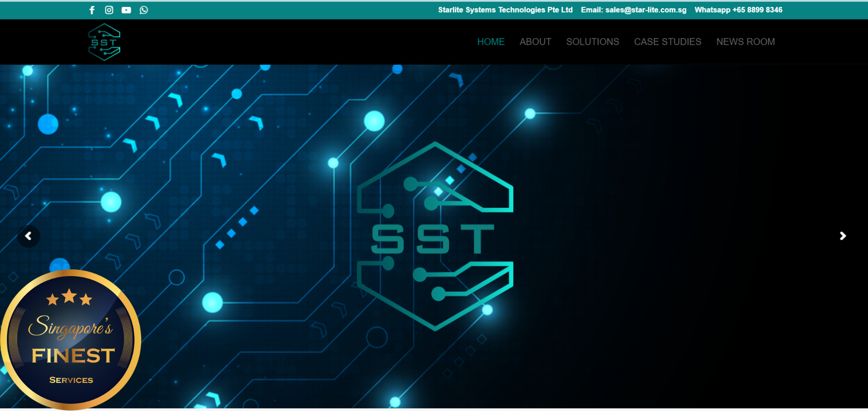Image resolution: width=868 pixels, height=411 pixels.
Task: Open the SOLUTIONS navigation menu
Action: [593, 42]
